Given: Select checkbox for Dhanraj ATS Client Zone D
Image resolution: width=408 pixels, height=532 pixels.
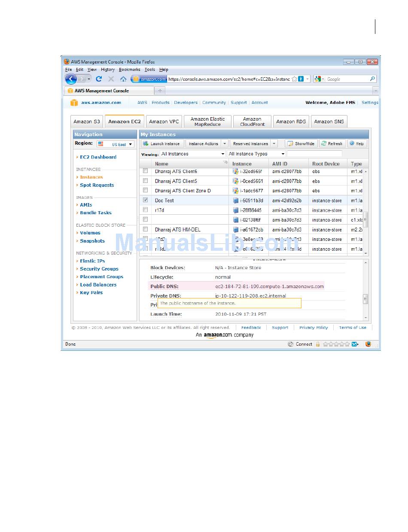Looking at the screenshot, I should [x=145, y=190].
